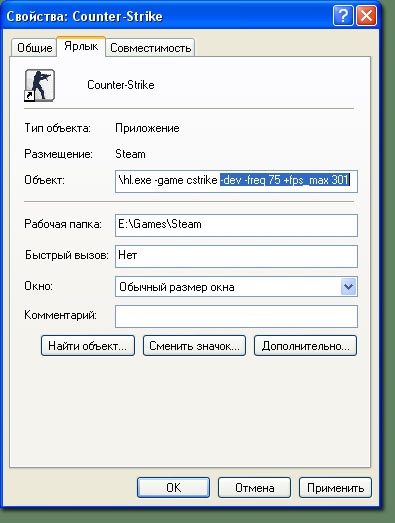Click the Рабочая папка input field
Viewport: 395px width, 523px height.
236,225
